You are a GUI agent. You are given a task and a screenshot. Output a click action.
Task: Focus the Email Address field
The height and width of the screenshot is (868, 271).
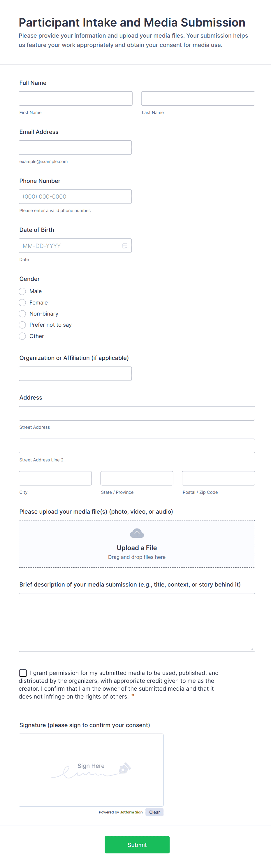click(x=75, y=147)
